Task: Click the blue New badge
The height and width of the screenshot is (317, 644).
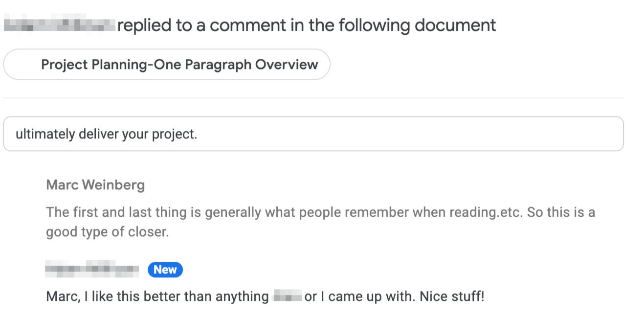Action: pyautogui.click(x=165, y=270)
